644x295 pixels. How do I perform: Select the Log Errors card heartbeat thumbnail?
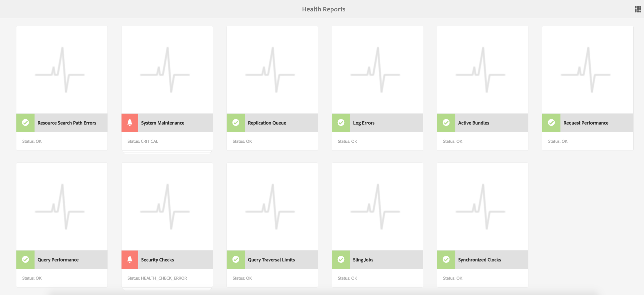(x=377, y=70)
